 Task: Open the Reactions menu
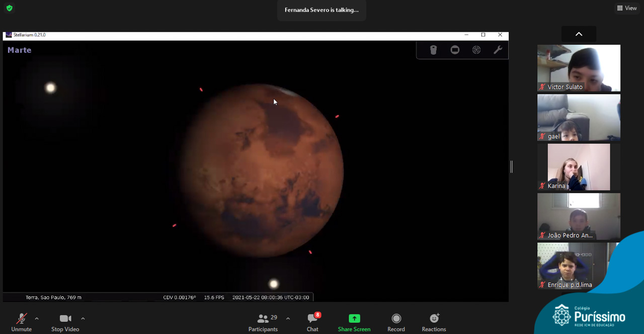(x=434, y=322)
